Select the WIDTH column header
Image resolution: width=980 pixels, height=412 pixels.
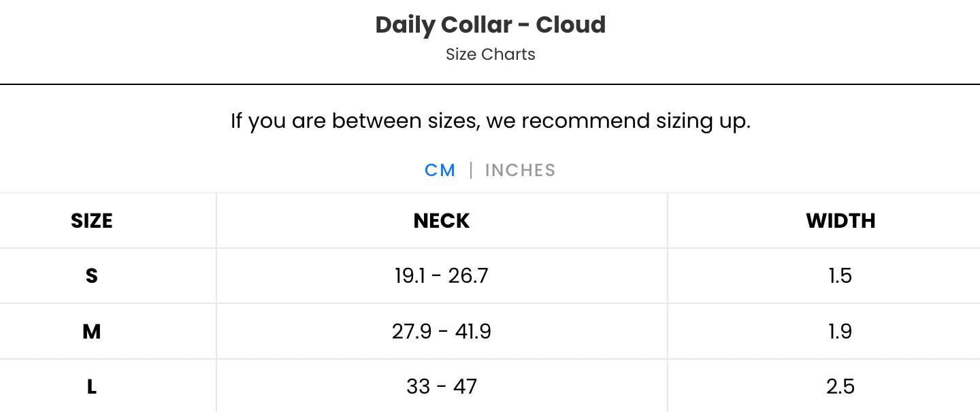tap(840, 220)
